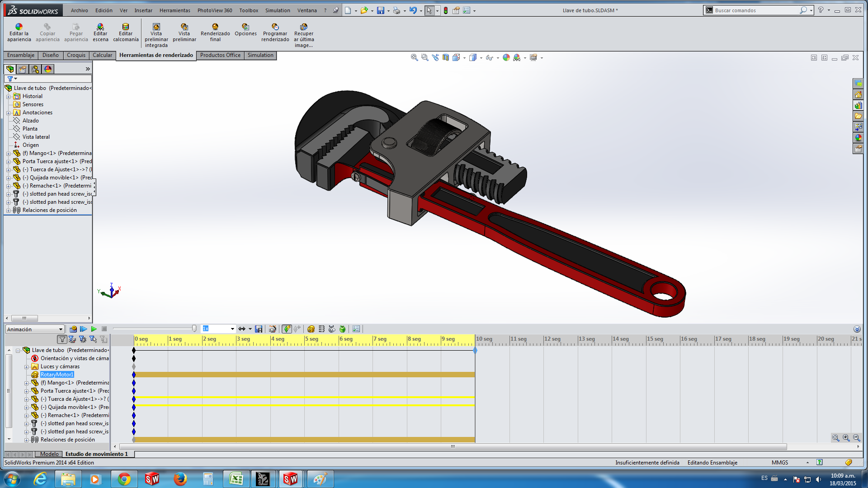Image resolution: width=868 pixels, height=488 pixels.
Task: Switch to the Croquis tab
Action: point(76,55)
